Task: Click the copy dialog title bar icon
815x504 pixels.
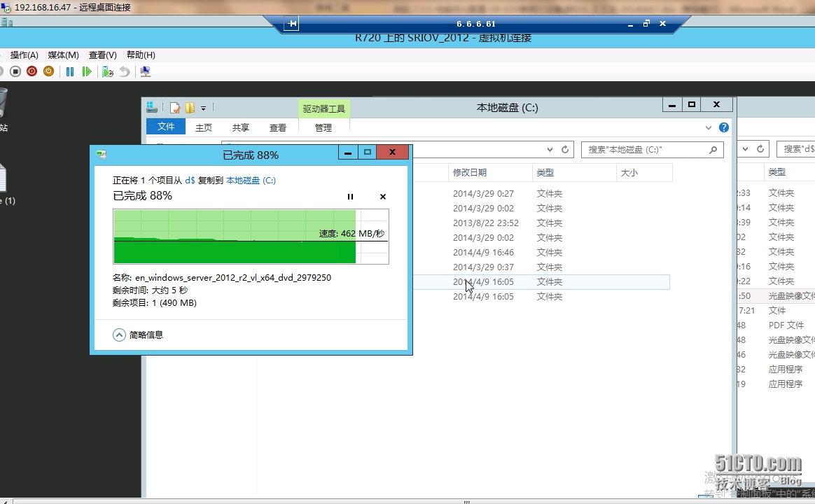Action: [102, 154]
